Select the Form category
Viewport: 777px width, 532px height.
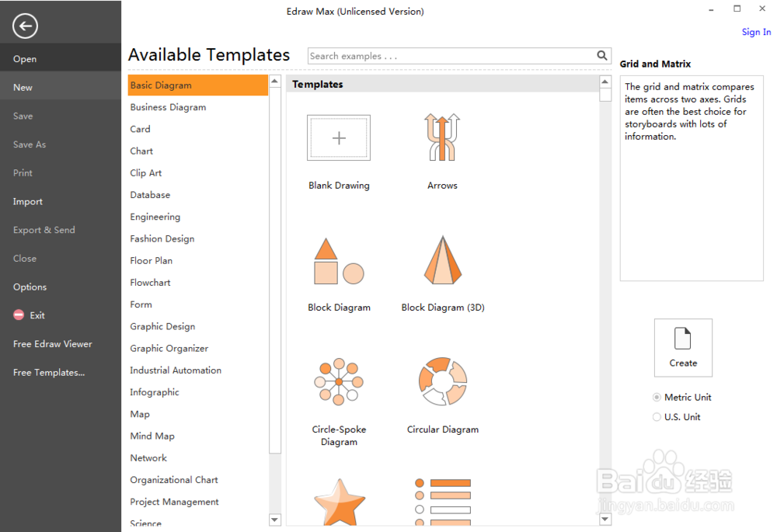tap(197, 304)
